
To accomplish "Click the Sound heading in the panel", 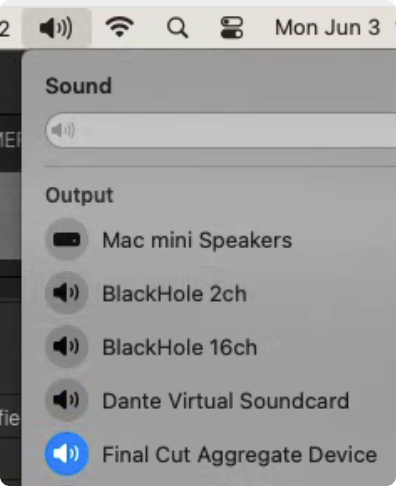I will [78, 86].
